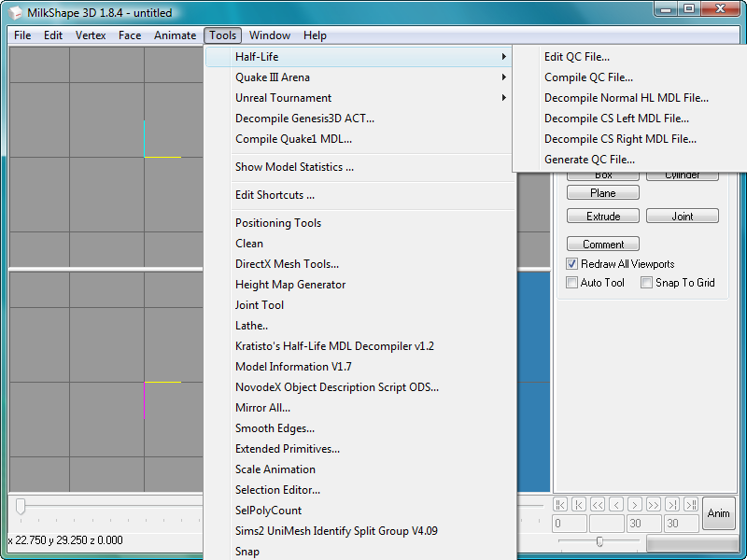Click the start frame input field showing 0
Viewport: 747px width, 560px height.
570,525
